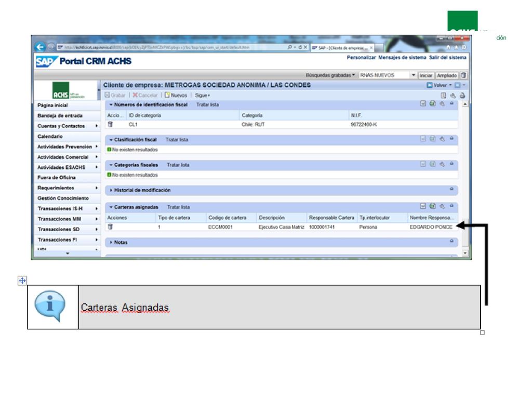Viewport: 532px width, 399px height.
Task: Click the browser forward arrow button
Action: point(51,47)
